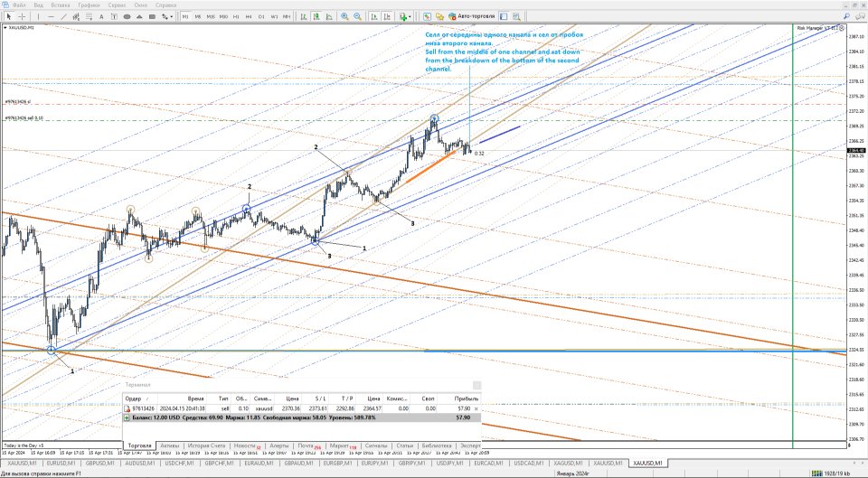Switch chart to M5 timeframe
This screenshot has width=868, height=478.
click(198, 16)
